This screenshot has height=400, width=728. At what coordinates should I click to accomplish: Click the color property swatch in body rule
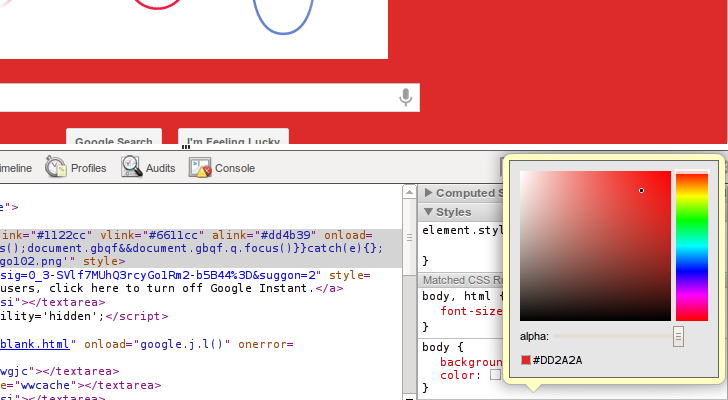tap(494, 375)
